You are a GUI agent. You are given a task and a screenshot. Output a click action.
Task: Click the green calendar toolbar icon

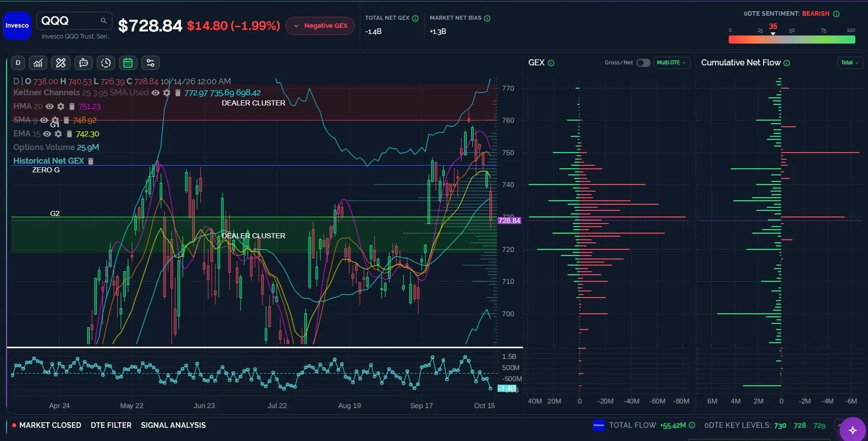tap(128, 63)
